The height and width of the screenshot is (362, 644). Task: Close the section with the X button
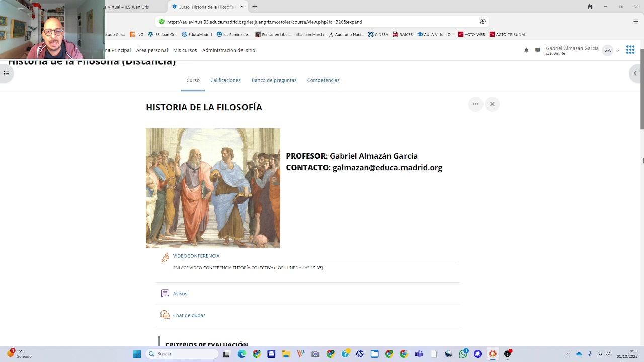point(492,104)
